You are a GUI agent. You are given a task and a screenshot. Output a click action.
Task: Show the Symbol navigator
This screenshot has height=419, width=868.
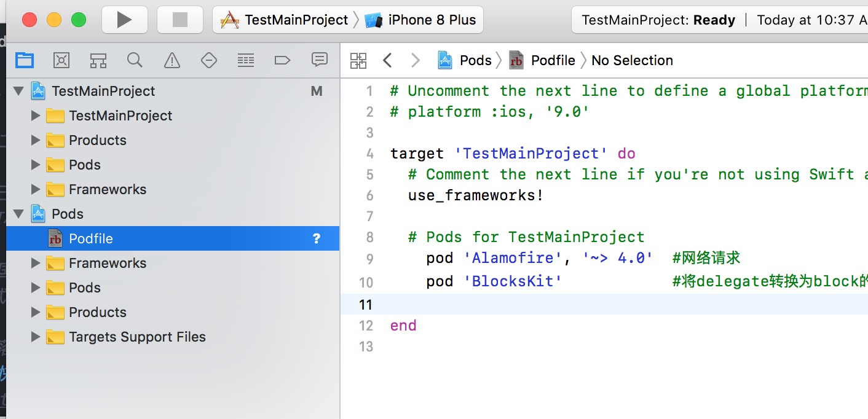[x=98, y=60]
